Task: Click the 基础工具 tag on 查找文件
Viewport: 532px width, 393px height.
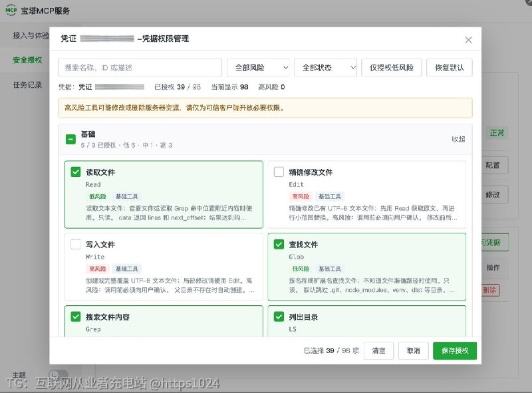Action: tap(330, 269)
